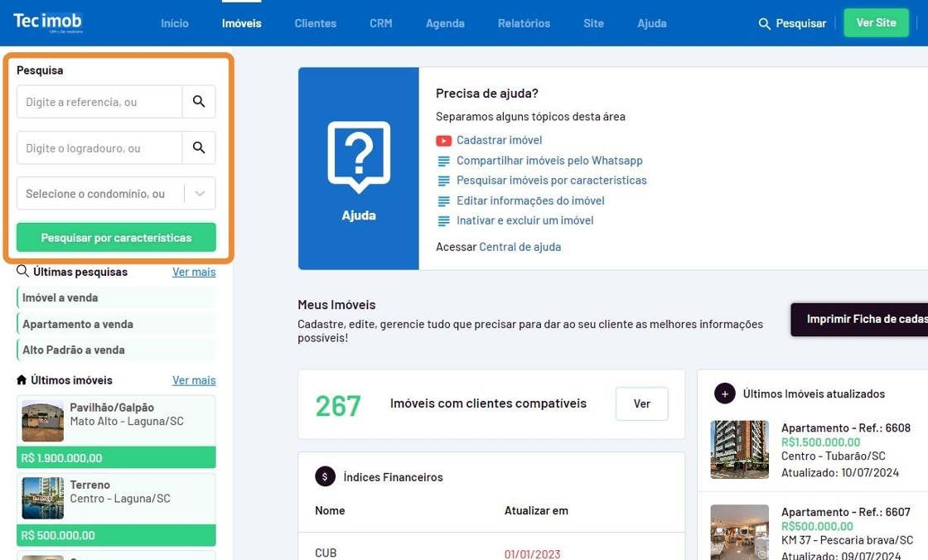This screenshot has height=560, width=928.
Task: Click Ver button for compatible clients
Action: (641, 403)
